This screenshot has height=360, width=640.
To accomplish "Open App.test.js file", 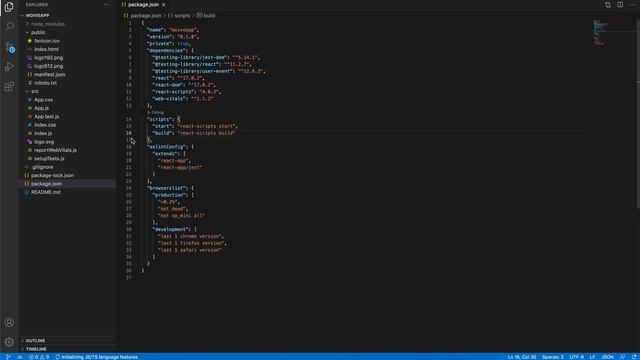I will click(x=47, y=117).
